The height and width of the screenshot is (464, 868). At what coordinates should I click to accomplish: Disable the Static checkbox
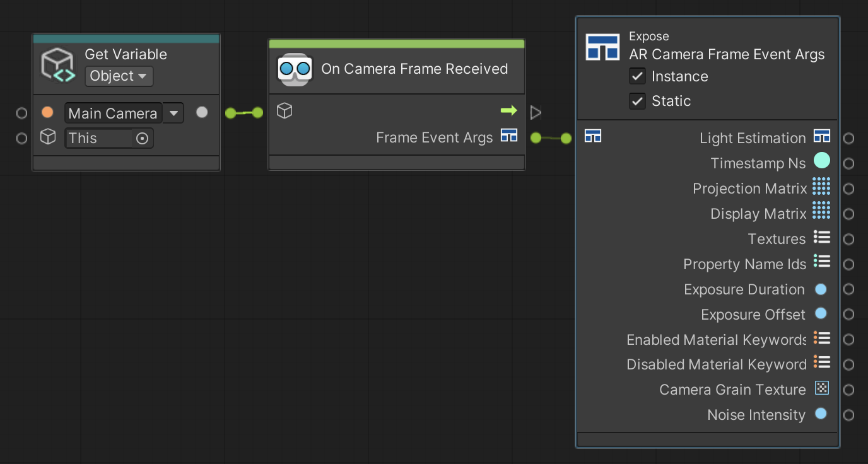[637, 100]
